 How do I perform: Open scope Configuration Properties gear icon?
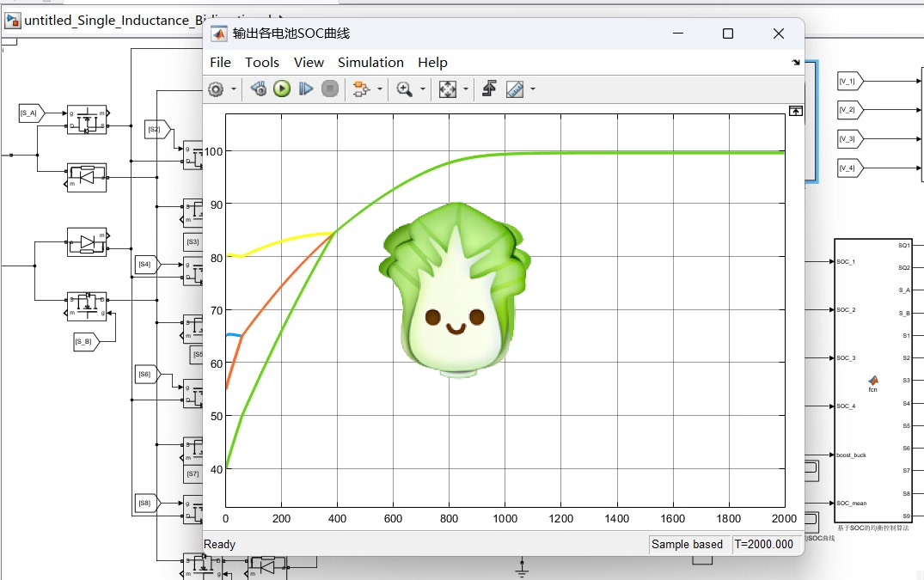pos(217,89)
